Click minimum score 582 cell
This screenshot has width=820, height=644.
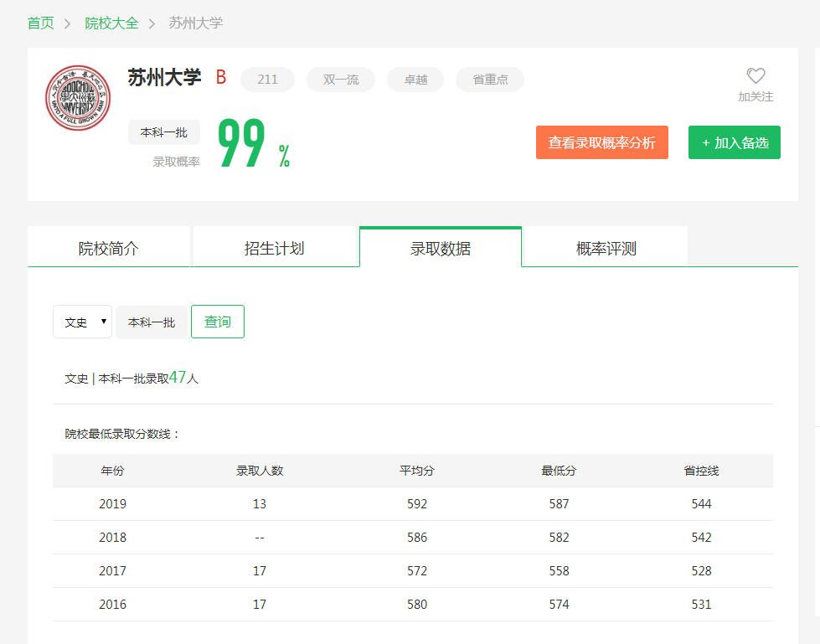[x=559, y=538]
